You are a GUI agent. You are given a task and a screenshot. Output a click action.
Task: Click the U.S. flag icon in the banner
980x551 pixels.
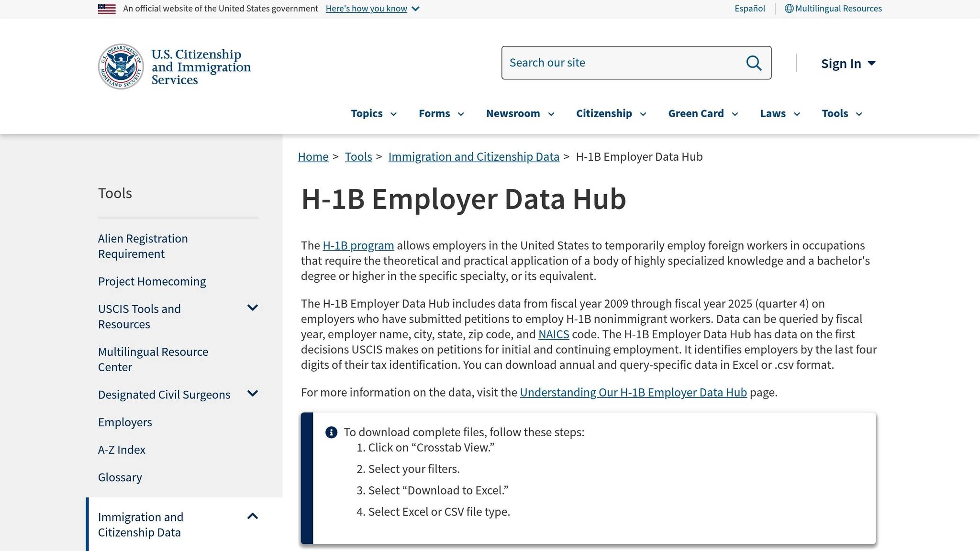107,8
